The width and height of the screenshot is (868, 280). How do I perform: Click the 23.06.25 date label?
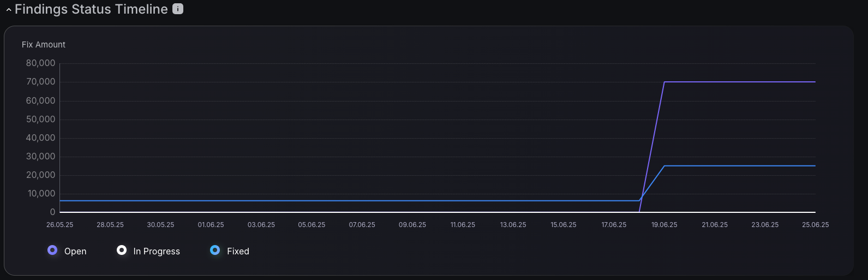coord(765,225)
